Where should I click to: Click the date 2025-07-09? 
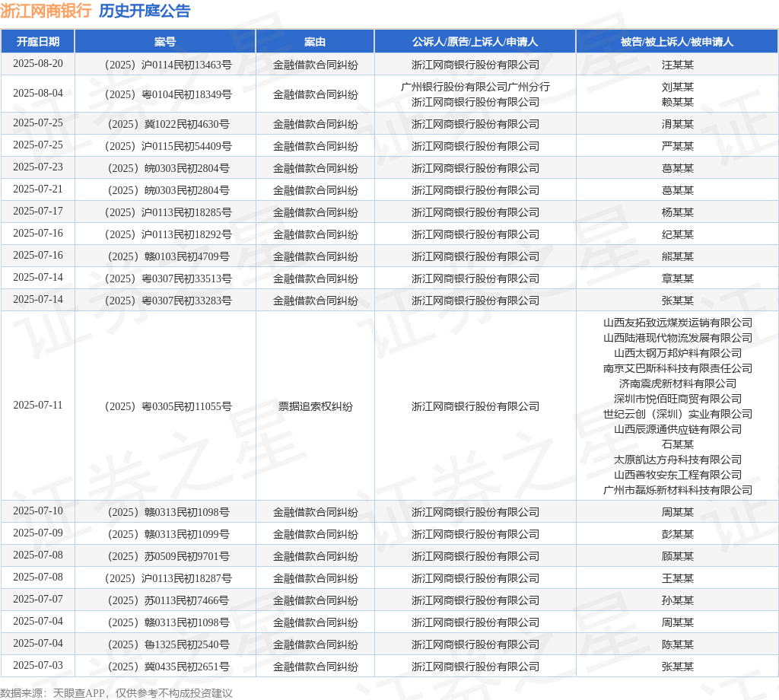pyautogui.click(x=38, y=533)
